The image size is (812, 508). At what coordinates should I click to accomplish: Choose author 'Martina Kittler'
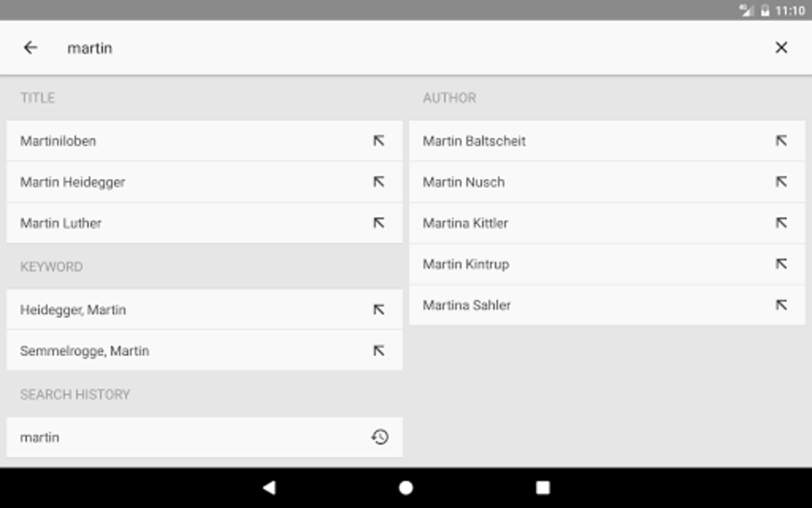tap(607, 223)
